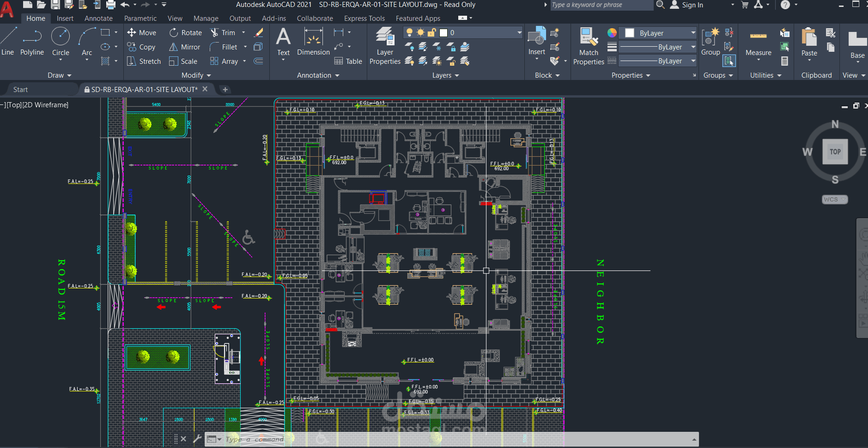The image size is (868, 448).
Task: Open the lineweight ByLayer dropdown
Action: click(693, 47)
